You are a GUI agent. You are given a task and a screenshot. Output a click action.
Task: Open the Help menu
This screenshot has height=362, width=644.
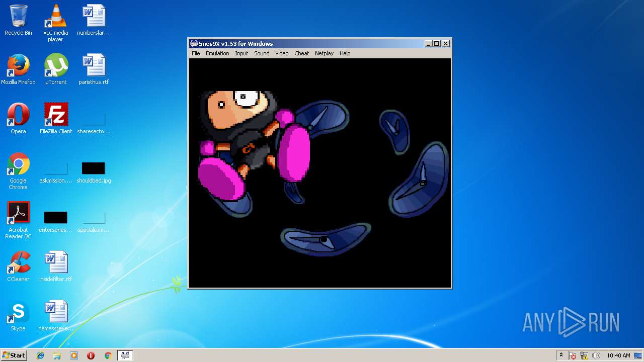pyautogui.click(x=345, y=53)
